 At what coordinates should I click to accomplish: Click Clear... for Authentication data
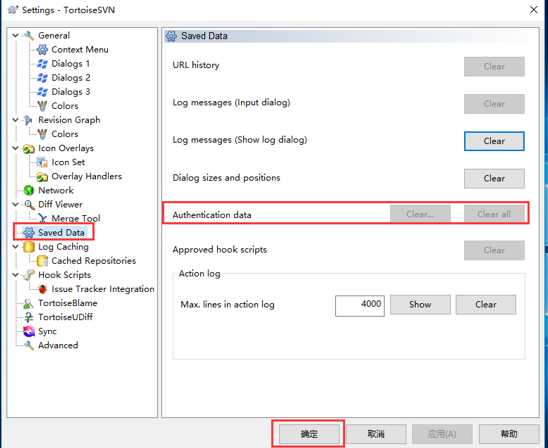click(420, 214)
